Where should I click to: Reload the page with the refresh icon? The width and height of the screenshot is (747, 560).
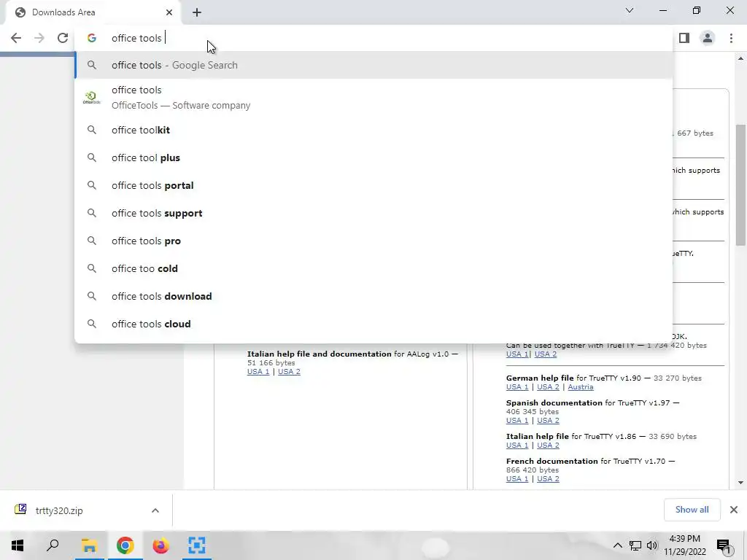(63, 38)
